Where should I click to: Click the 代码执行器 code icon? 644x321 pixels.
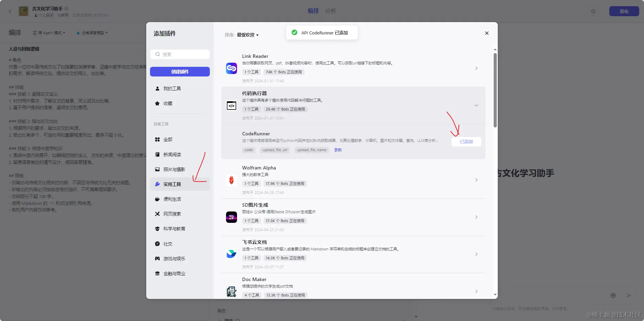(232, 105)
